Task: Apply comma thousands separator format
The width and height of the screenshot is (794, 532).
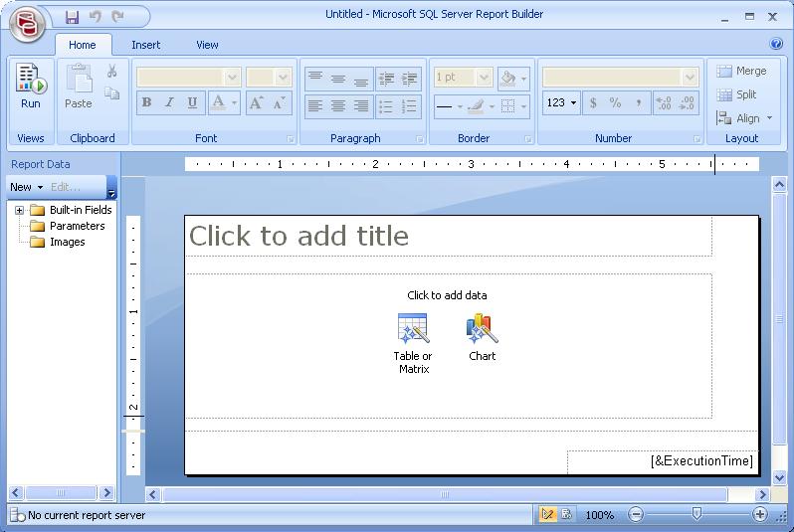Action: point(639,102)
